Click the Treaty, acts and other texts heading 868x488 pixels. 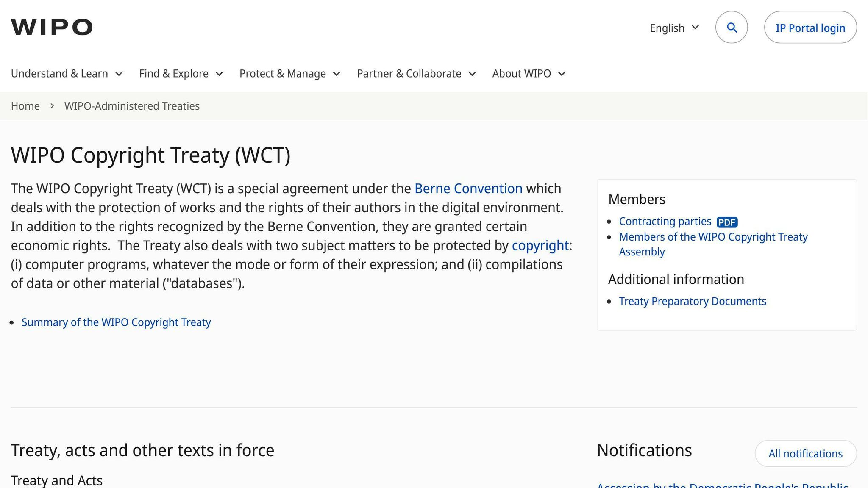(x=142, y=450)
